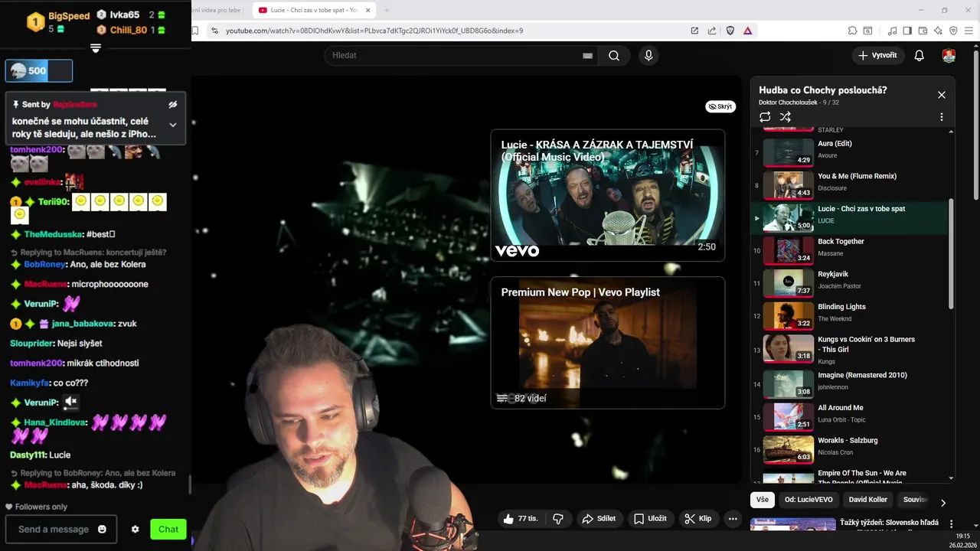The height and width of the screenshot is (551, 980).
Task: Select the David Koller filter chip
Action: coord(868,500)
